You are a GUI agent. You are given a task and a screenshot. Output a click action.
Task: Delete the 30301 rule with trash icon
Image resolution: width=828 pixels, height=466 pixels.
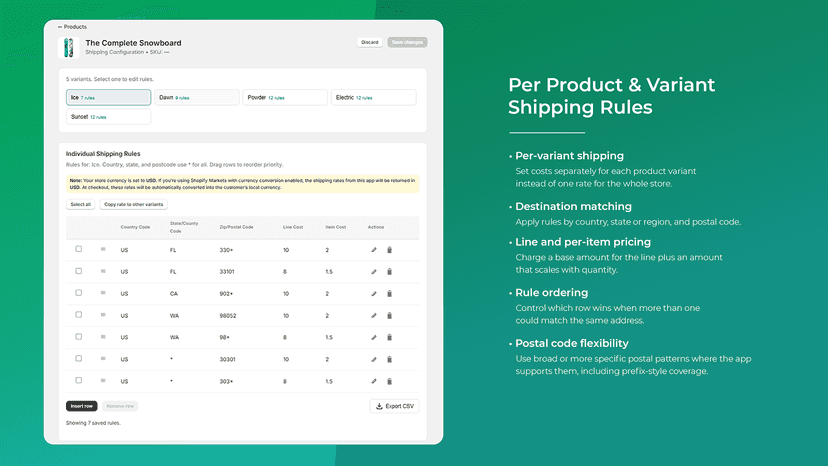(x=390, y=359)
